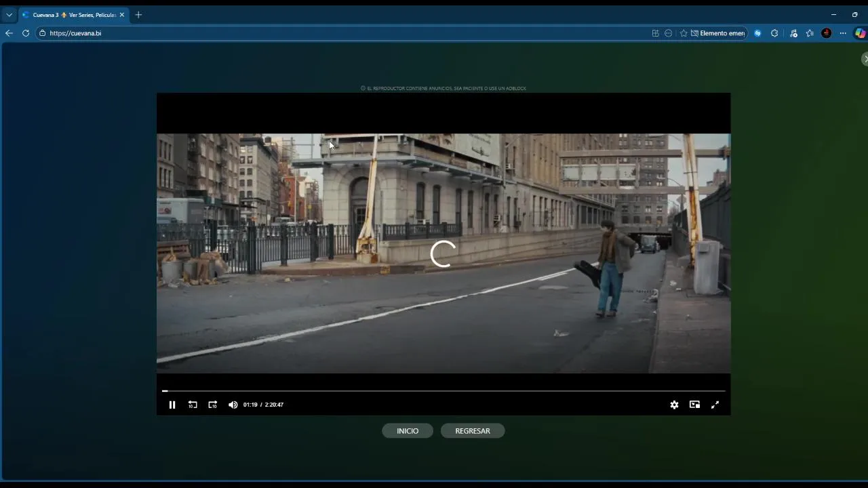The width and height of the screenshot is (868, 488).
Task: Open the tab search dropdown arrow
Action: pos(9,14)
